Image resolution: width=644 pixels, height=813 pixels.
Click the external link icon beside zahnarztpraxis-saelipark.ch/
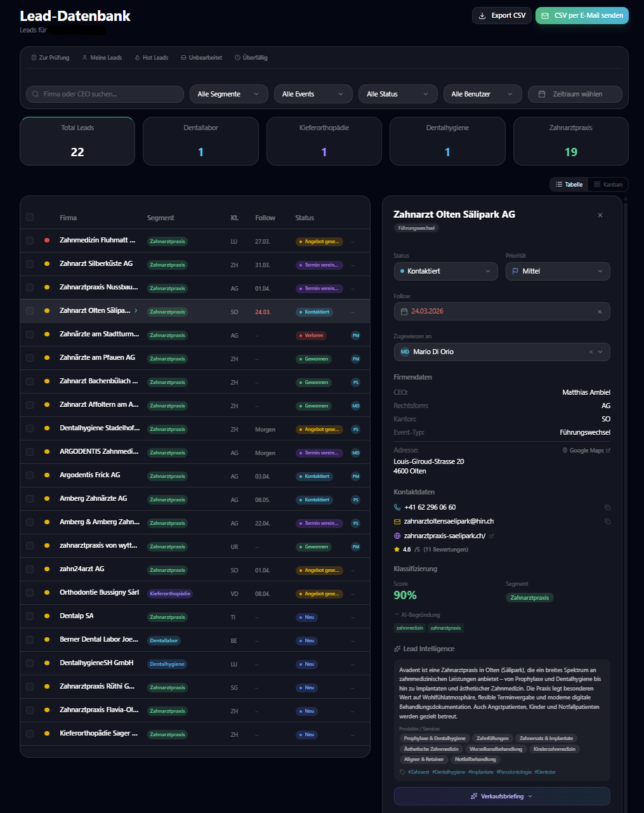492,536
